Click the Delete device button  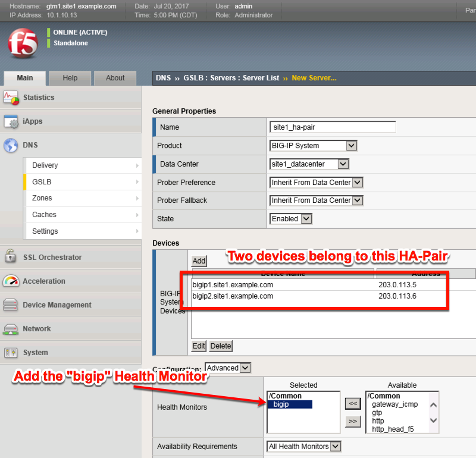(221, 346)
